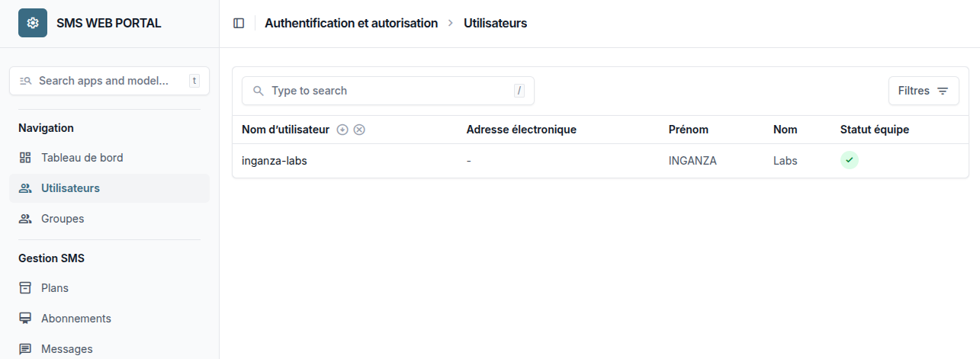980x359 pixels.
Task: Click the green Statut équipe checkmark
Action: coord(849,160)
